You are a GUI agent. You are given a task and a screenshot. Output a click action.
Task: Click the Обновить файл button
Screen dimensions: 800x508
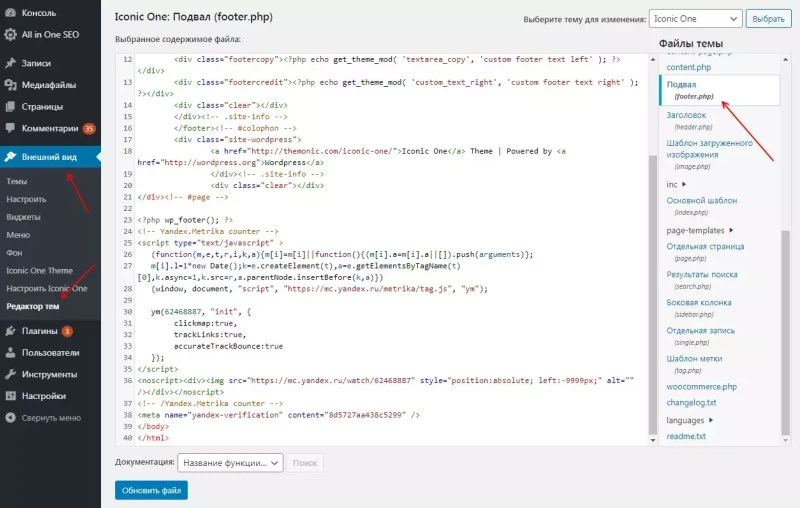[151, 491]
